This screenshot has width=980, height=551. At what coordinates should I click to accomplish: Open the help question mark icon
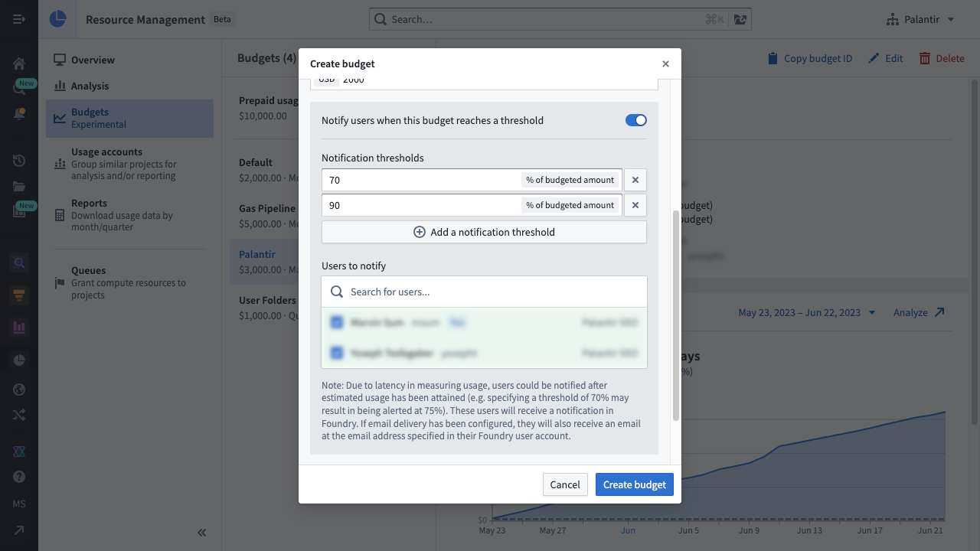tap(19, 477)
